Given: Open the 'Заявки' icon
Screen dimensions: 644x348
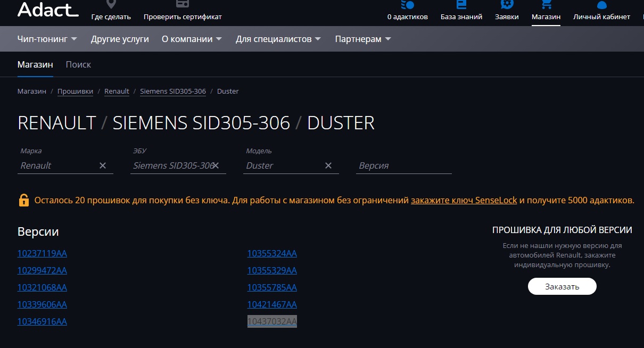Looking at the screenshot, I should [507, 4].
